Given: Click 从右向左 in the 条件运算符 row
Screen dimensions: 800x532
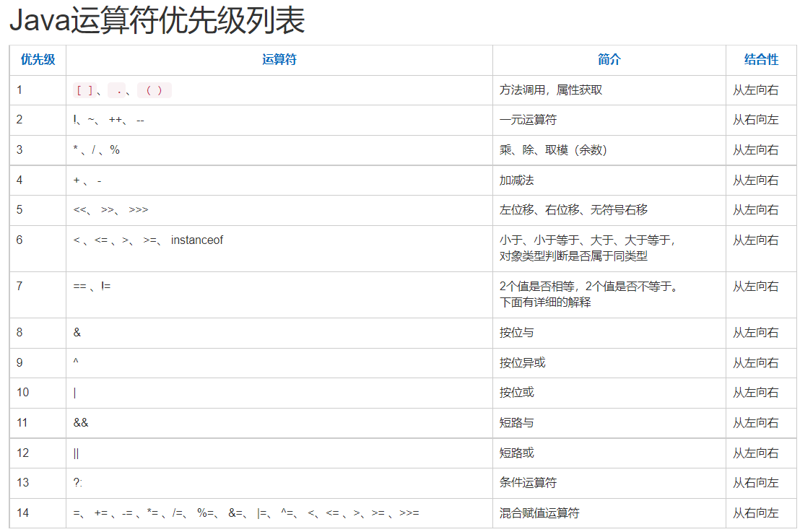Looking at the screenshot, I should tap(756, 482).
